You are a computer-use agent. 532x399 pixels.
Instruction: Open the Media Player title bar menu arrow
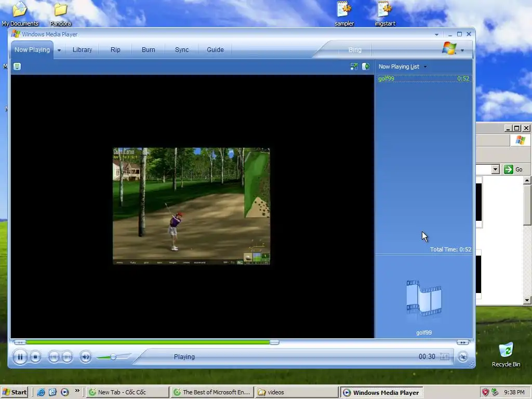436,35
